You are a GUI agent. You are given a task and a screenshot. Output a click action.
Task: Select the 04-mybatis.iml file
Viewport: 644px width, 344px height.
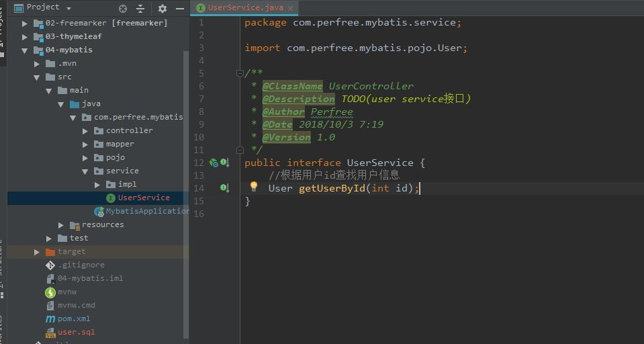[x=90, y=278]
